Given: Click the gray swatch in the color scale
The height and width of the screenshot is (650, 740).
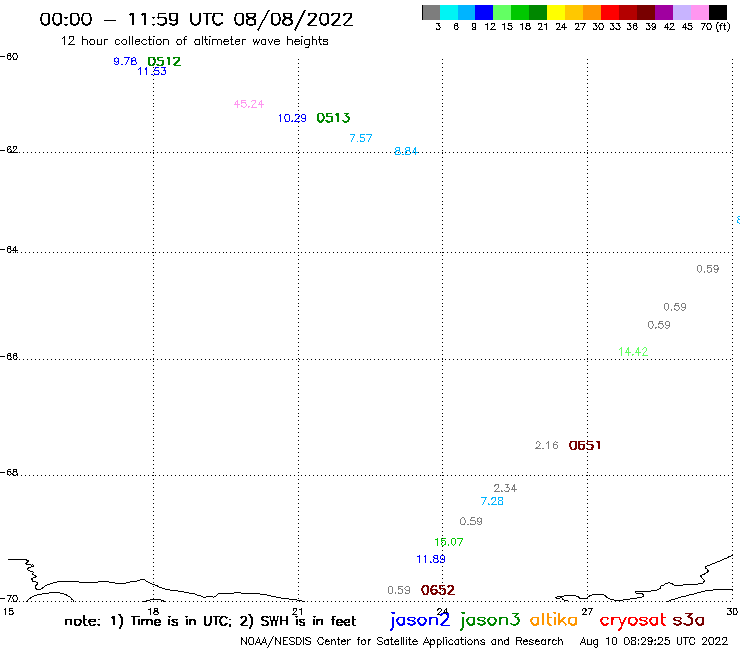Looking at the screenshot, I should point(431,12).
